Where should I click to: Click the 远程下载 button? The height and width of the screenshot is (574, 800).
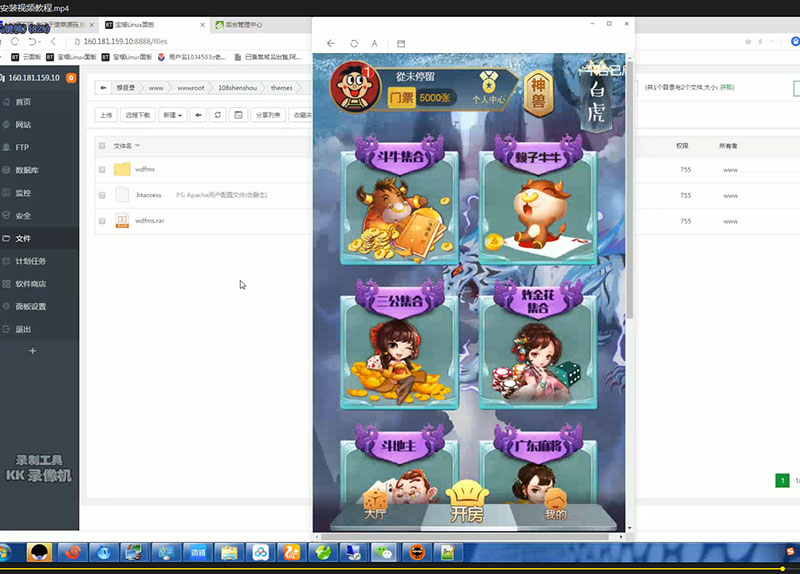tap(138, 115)
